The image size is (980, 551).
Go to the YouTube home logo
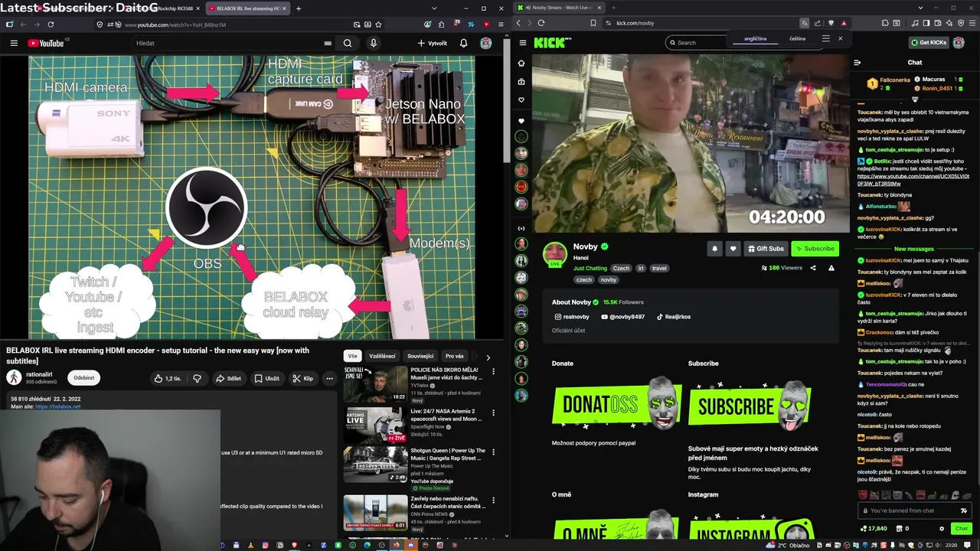tap(46, 44)
